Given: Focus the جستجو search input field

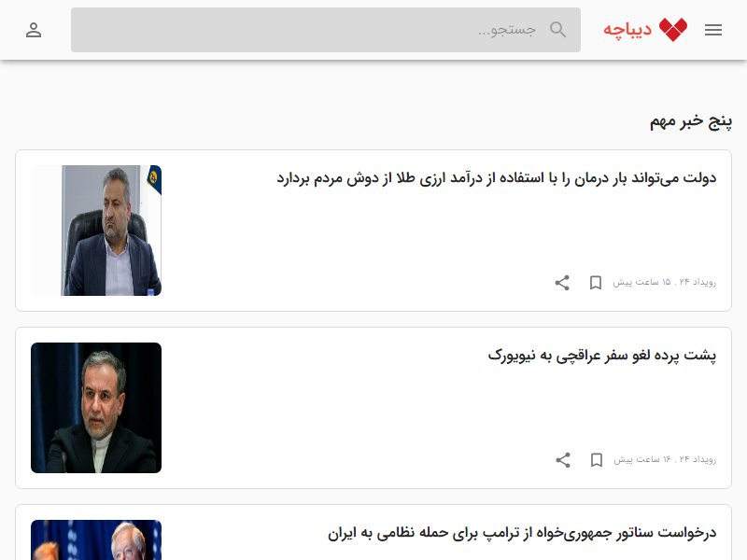Looking at the screenshot, I should [x=326, y=30].
